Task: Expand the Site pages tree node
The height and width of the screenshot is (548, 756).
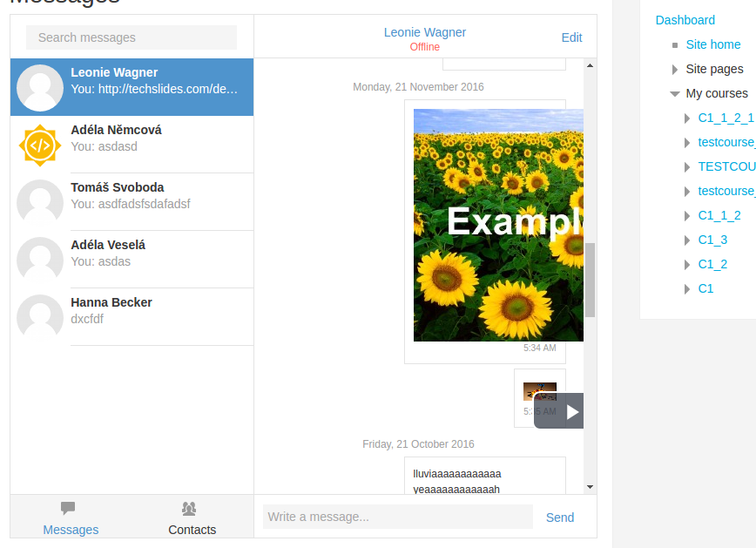Action: coord(675,70)
